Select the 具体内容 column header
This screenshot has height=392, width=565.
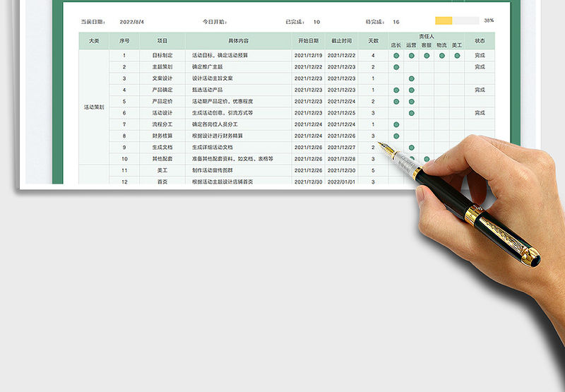[238, 41]
